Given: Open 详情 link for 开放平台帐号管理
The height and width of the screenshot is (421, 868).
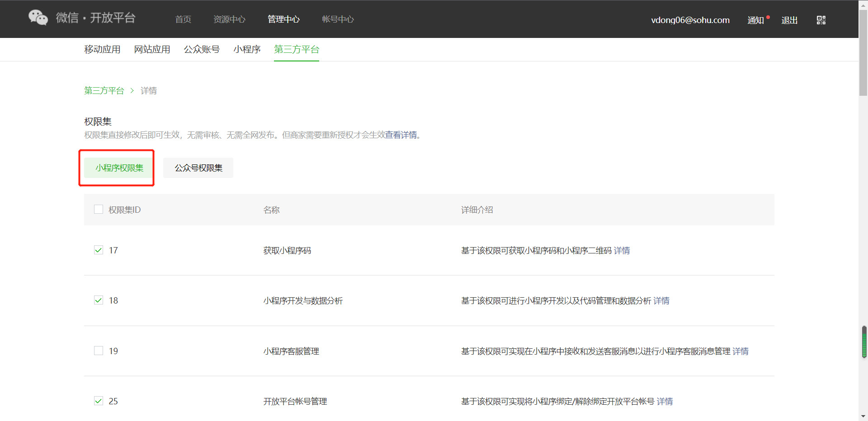Looking at the screenshot, I should (665, 401).
